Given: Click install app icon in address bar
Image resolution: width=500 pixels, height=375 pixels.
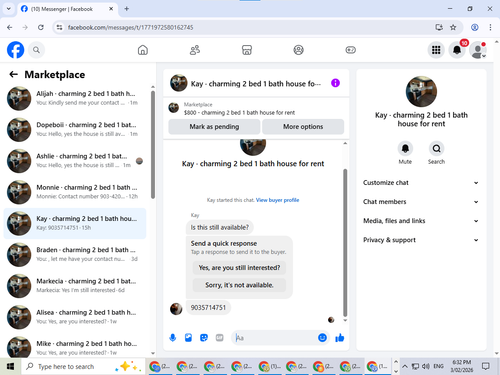Looking at the screenshot, I should click(x=439, y=27).
